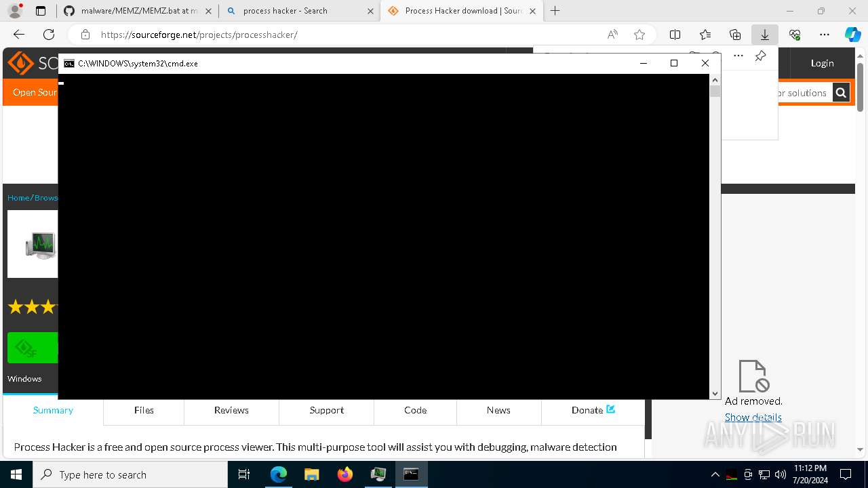Open the Files tab

144,410
